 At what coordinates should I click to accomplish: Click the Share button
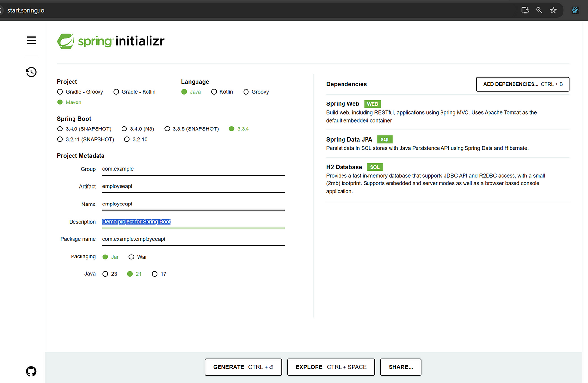coord(401,367)
